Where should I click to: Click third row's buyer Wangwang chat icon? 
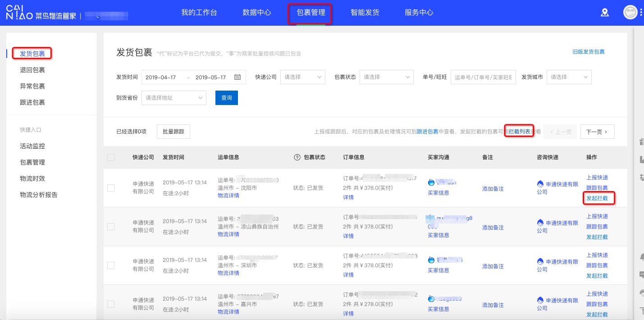point(431,260)
